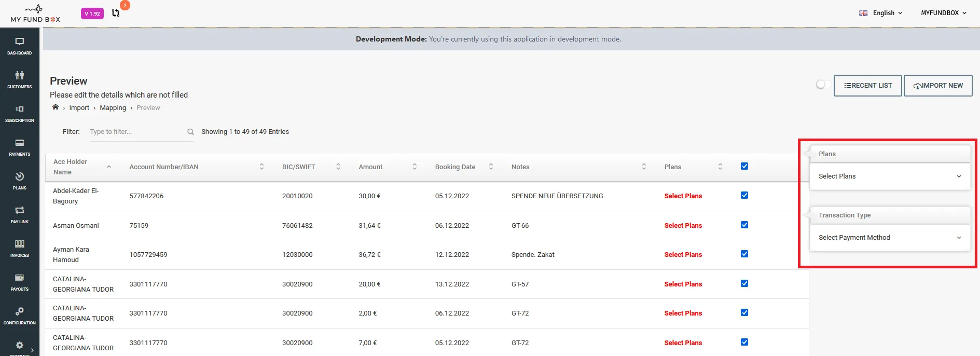The width and height of the screenshot is (980, 356).
Task: Uncheck the Abdel-Kader El-Bagoury row checkbox
Action: pyautogui.click(x=744, y=195)
